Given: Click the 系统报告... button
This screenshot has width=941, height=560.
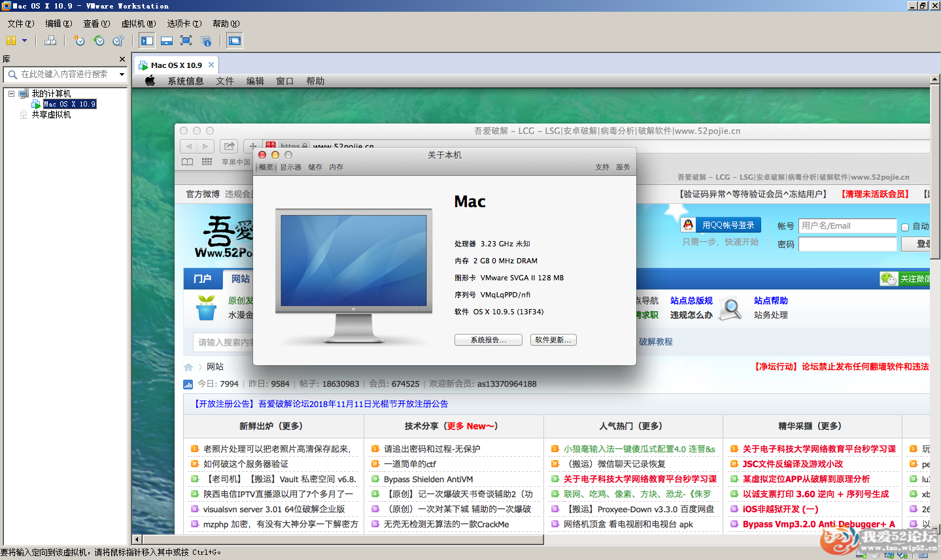Looking at the screenshot, I should [x=488, y=340].
